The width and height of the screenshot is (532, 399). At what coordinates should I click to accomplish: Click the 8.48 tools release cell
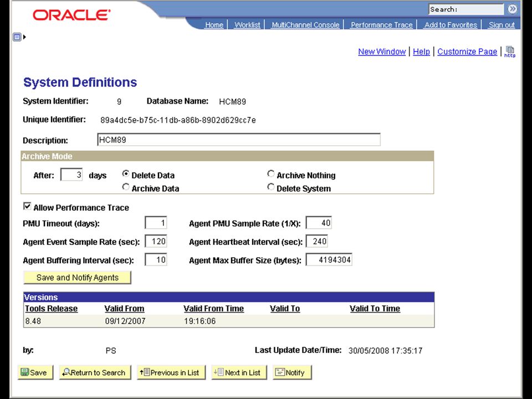click(33, 321)
